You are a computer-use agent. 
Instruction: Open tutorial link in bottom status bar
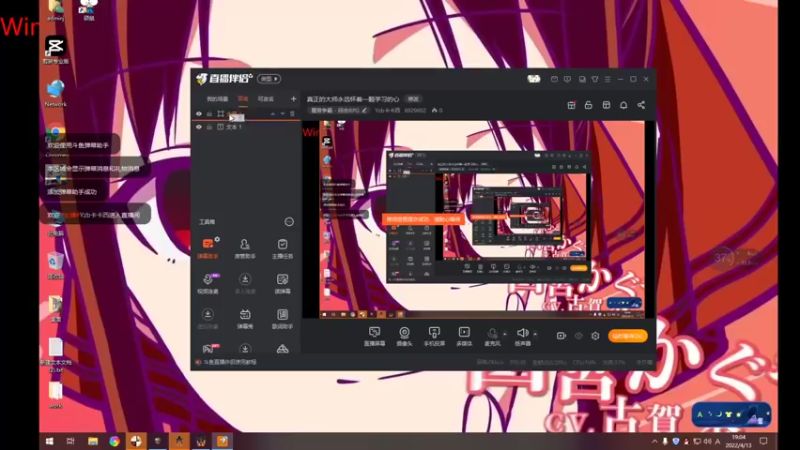(x=230, y=362)
